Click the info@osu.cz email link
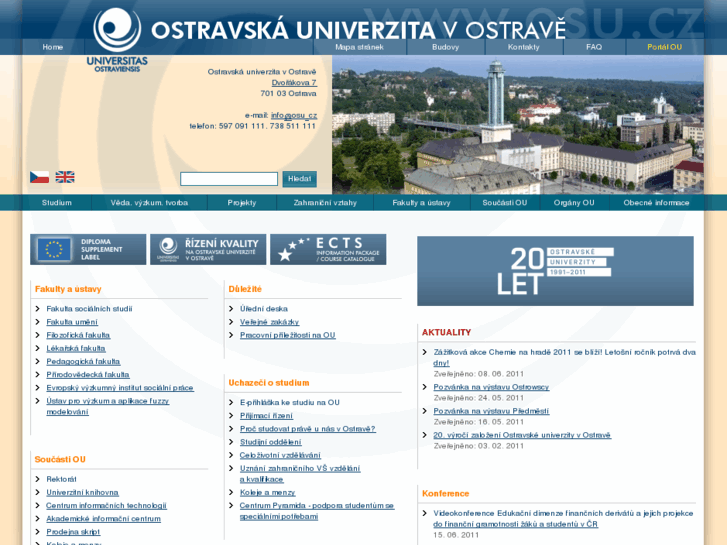Screen dimensions: 727x545 294,115
